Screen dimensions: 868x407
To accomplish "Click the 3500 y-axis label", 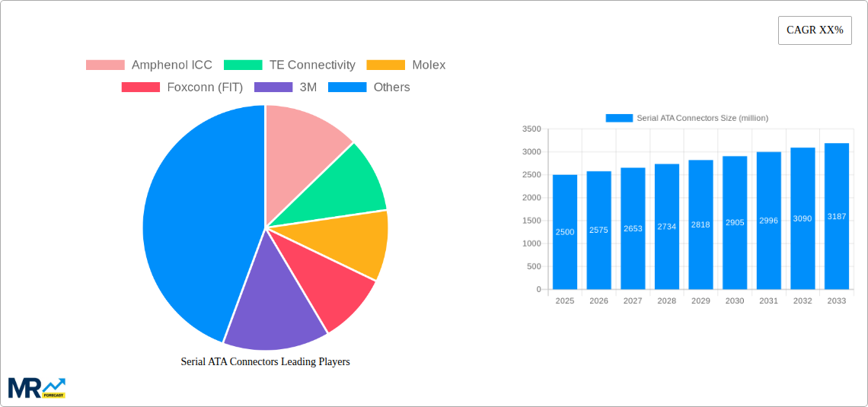I will click(531, 129).
